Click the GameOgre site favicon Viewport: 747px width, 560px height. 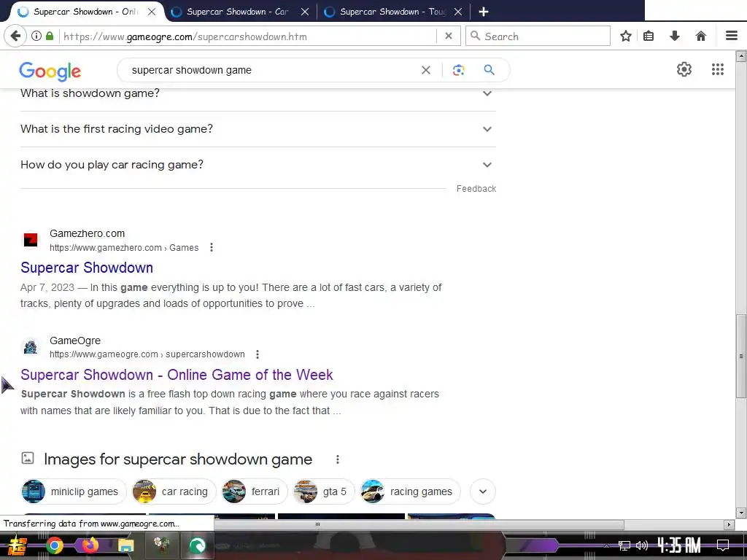coord(31,347)
